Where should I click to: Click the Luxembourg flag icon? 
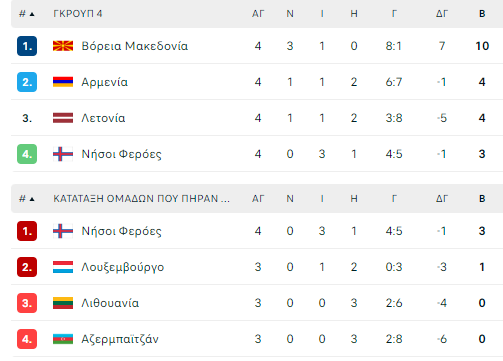pos(63,267)
